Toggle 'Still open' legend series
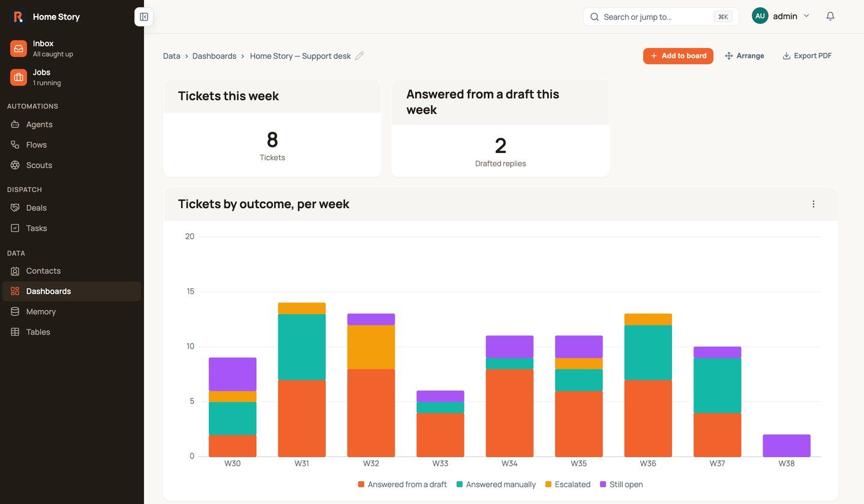This screenshot has width=864, height=504. 621,485
